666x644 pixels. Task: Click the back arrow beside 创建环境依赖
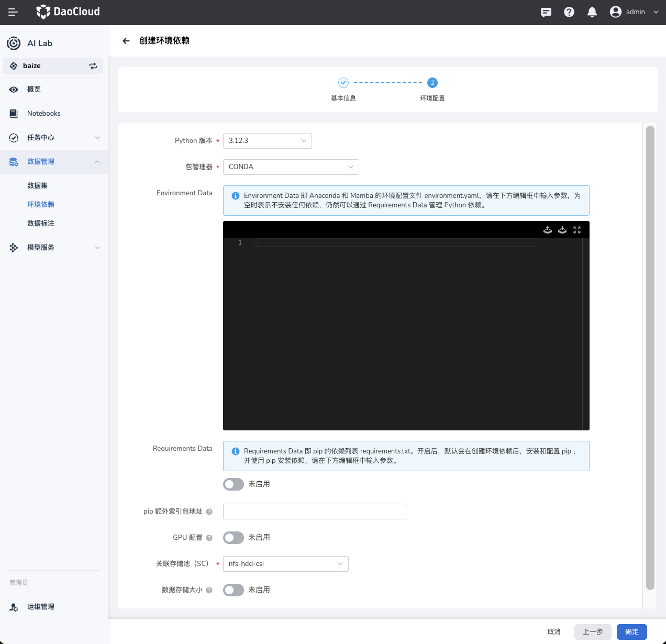126,41
